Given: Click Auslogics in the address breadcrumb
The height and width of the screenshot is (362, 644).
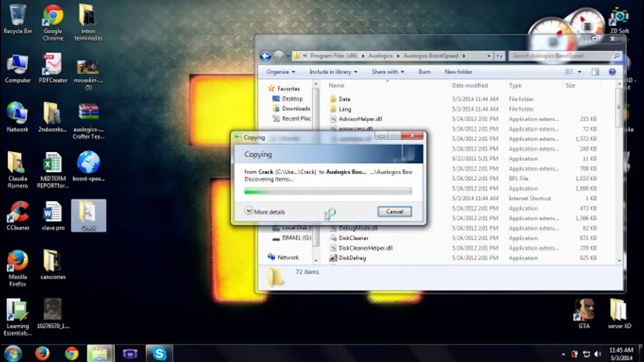Looking at the screenshot, I should [381, 56].
